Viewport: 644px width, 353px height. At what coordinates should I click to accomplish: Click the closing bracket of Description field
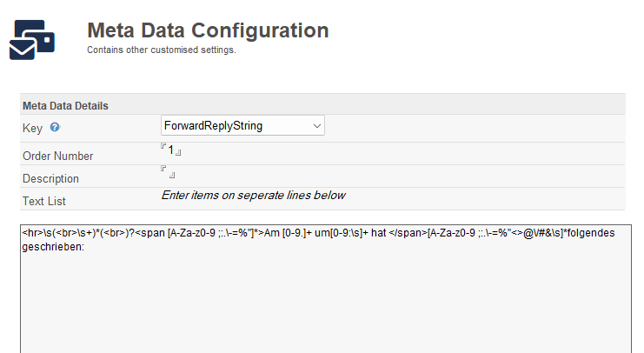pyautogui.click(x=172, y=176)
